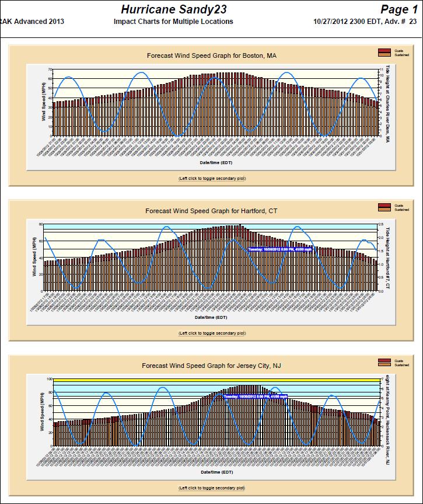This screenshot has width=423, height=504.
Task: Click the Wind Speed (MPH) axis label in Hartford chart
Action: click(35, 258)
